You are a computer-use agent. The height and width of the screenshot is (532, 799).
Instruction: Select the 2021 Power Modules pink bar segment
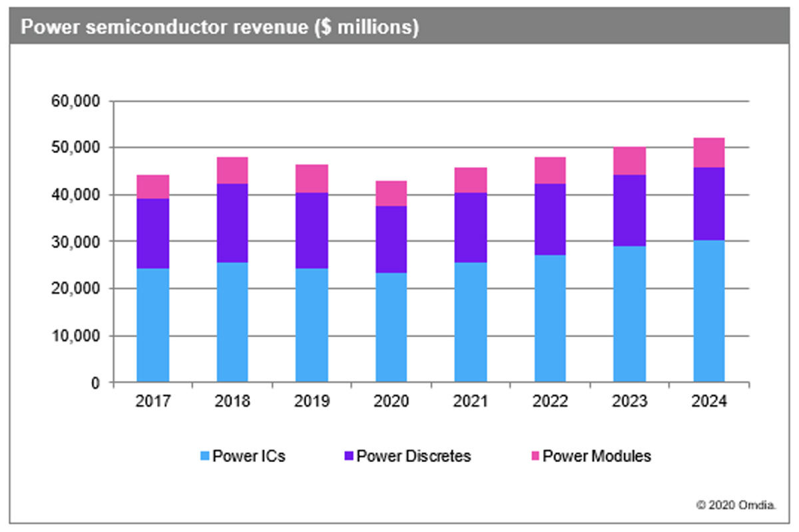pos(471,180)
